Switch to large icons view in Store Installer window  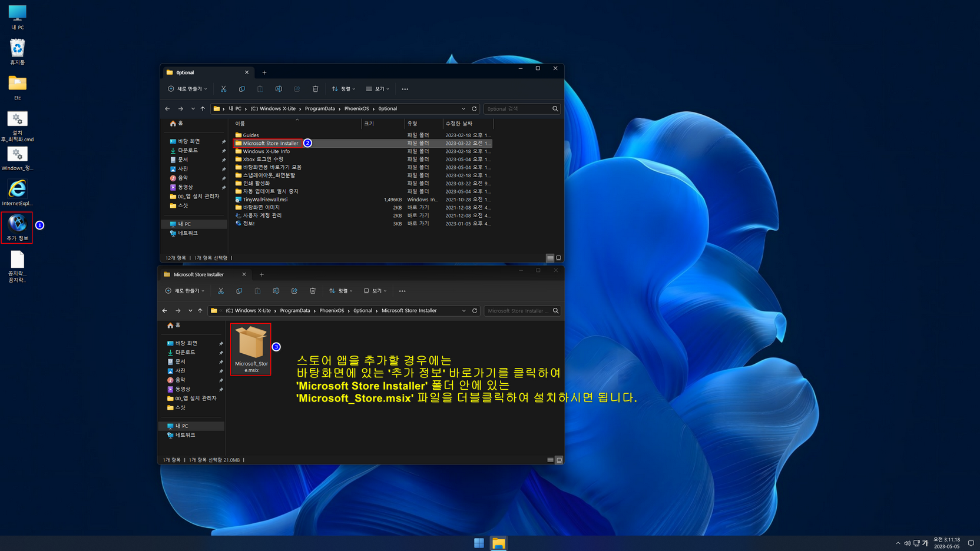[x=559, y=460]
